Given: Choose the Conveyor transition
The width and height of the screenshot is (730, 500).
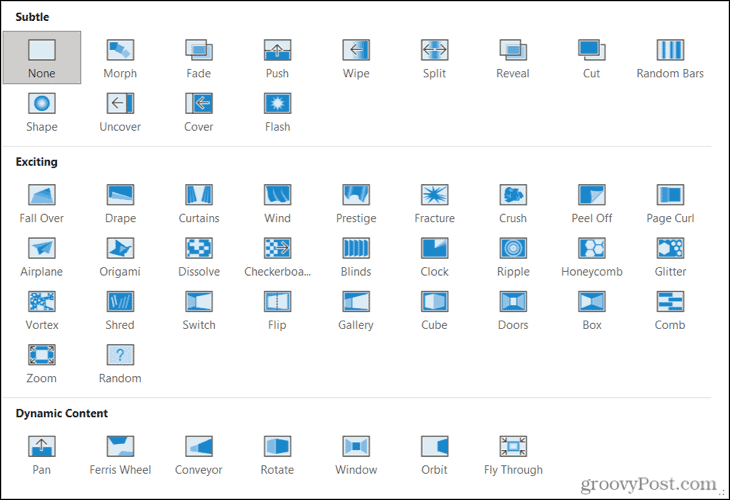Looking at the screenshot, I should click(199, 455).
